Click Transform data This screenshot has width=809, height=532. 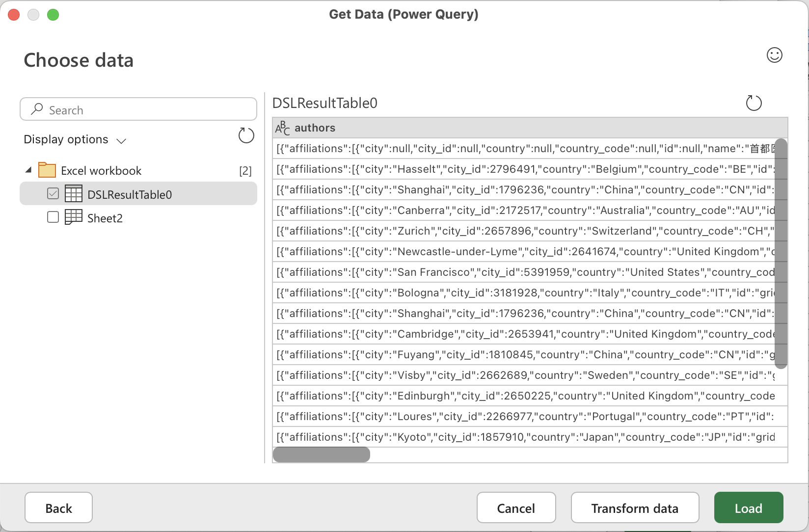[x=635, y=507]
